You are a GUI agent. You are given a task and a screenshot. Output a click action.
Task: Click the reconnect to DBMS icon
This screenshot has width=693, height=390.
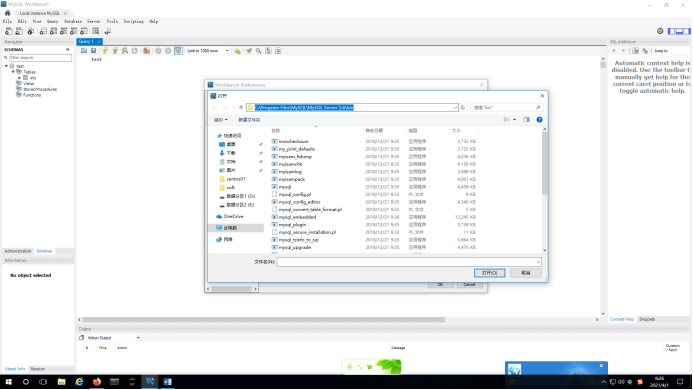coord(107,31)
